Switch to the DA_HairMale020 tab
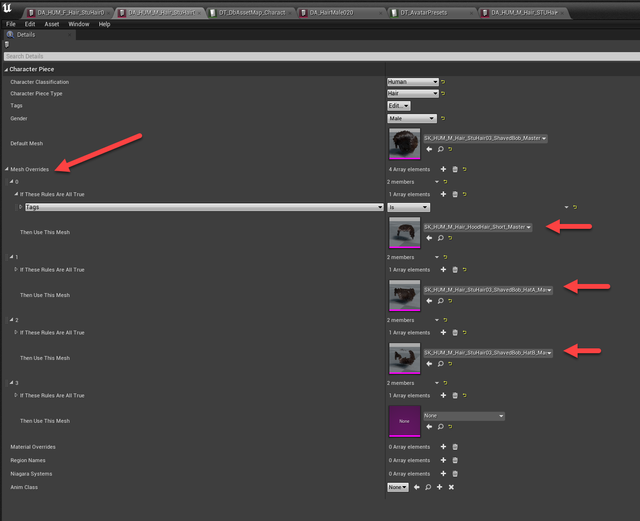 341,13
